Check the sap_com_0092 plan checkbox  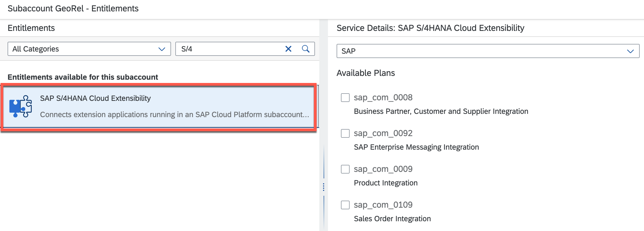click(345, 133)
